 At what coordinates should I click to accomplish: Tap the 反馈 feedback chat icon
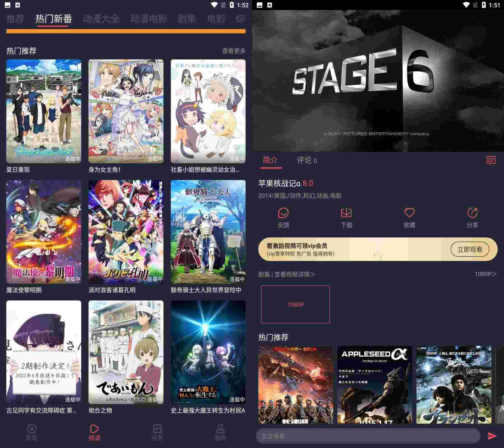pos(283,213)
